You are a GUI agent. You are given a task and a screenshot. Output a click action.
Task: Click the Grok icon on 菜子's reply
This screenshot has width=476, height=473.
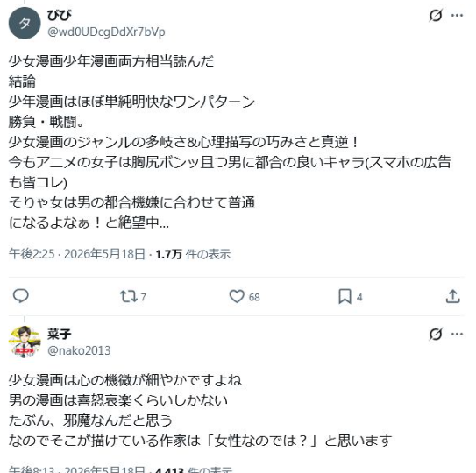[x=436, y=335]
